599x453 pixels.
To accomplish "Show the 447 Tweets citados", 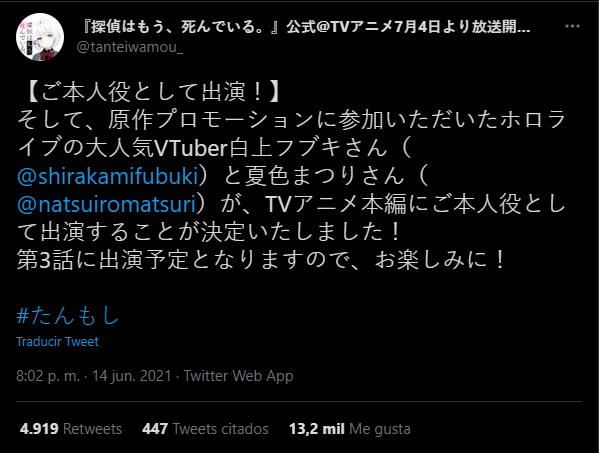I will [205, 429].
